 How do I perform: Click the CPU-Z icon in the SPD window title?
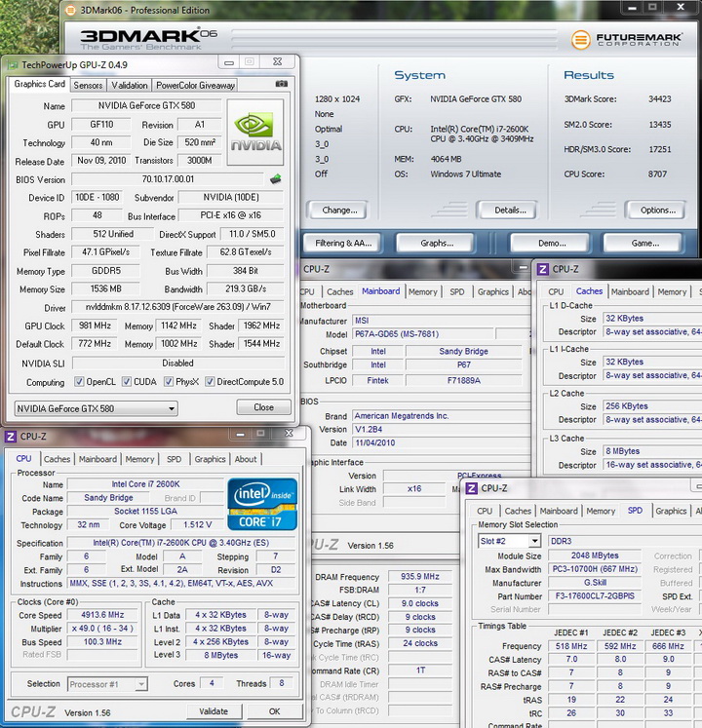pos(472,488)
